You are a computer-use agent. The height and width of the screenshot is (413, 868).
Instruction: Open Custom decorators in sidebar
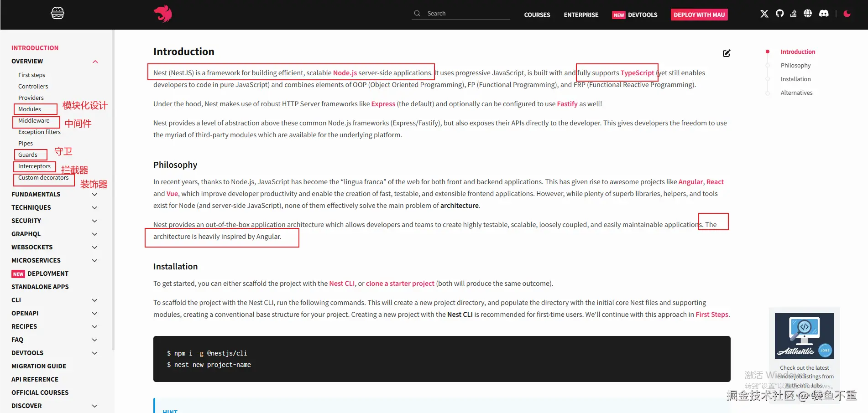[x=43, y=178]
